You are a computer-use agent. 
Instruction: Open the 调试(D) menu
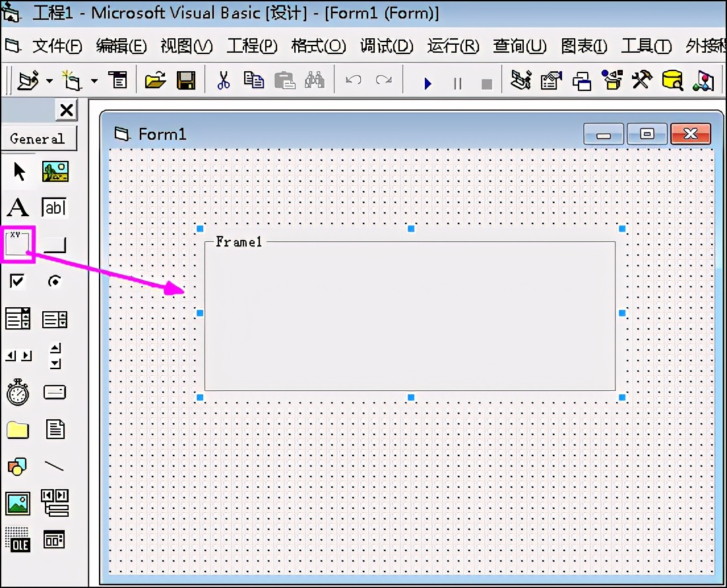point(387,46)
